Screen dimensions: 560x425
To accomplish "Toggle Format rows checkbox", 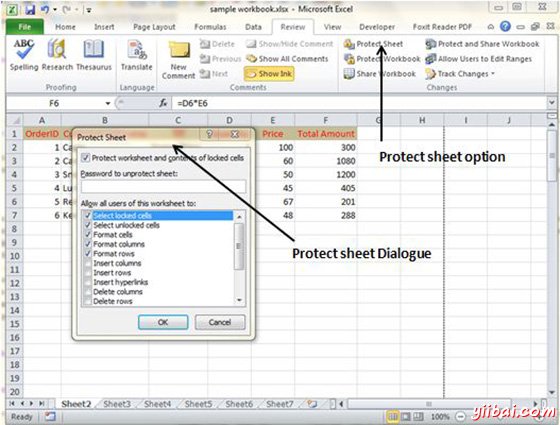I will [x=88, y=254].
